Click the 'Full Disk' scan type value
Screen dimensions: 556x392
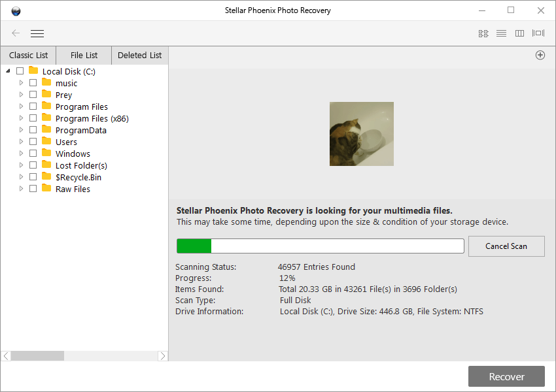(295, 301)
